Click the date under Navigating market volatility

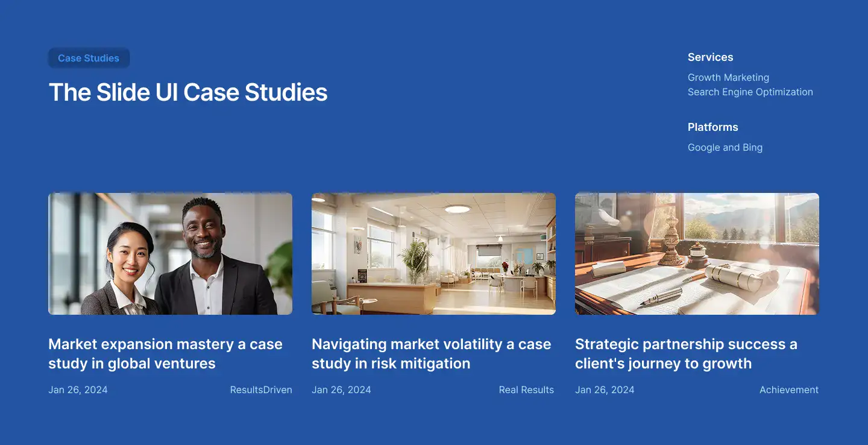[x=341, y=390]
